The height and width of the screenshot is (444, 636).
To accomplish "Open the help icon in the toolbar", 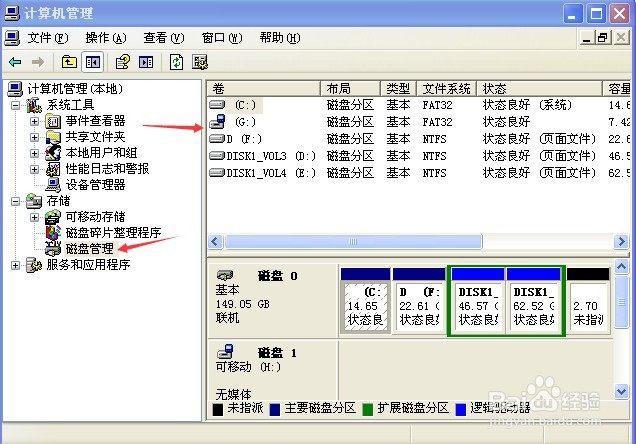I will pyautogui.click(x=122, y=62).
